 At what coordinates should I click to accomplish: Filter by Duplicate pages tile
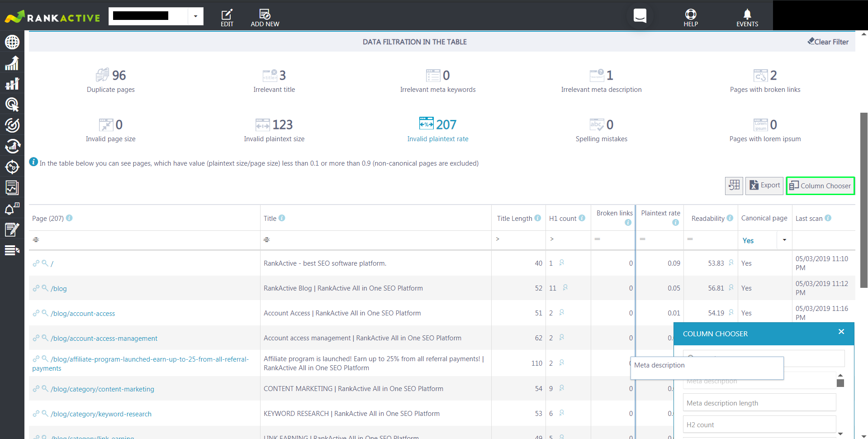click(111, 81)
